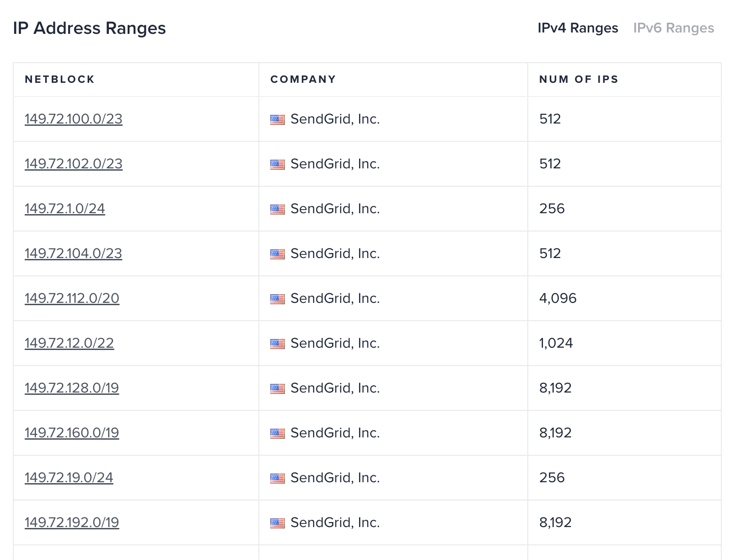Click the NUM OF IPS column header
This screenshot has height=560, width=730.
tap(579, 80)
